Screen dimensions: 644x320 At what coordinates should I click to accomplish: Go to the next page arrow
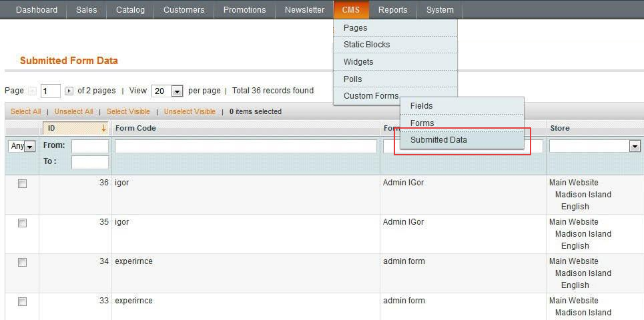[69, 91]
